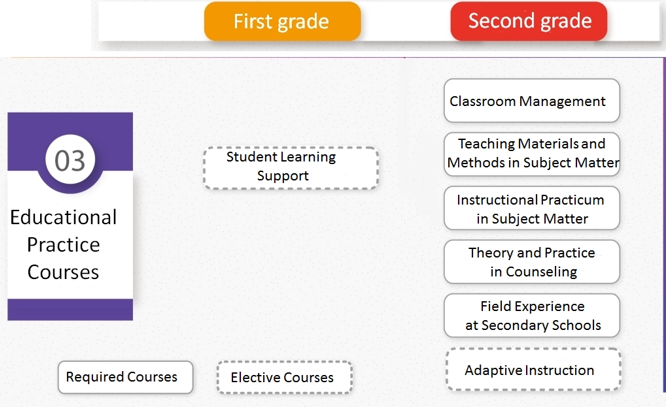Click the dashed Elective Courses legend box
The height and width of the screenshot is (407, 666).
[284, 377]
